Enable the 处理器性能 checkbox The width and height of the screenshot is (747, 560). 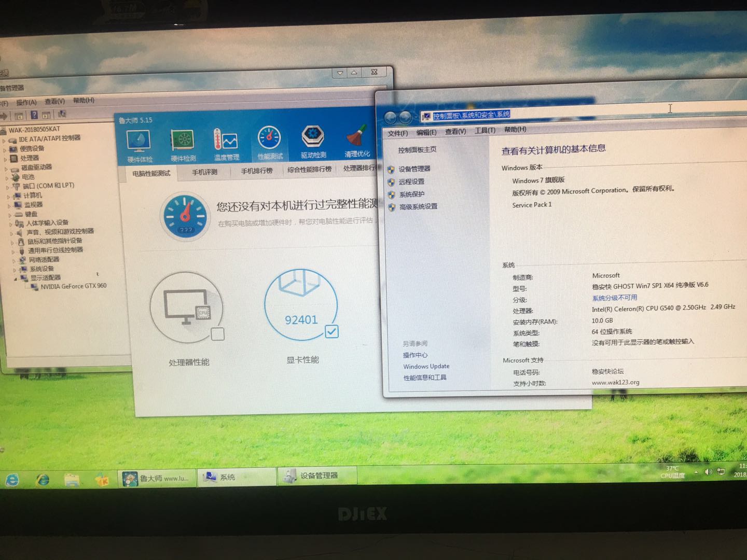[x=218, y=334]
